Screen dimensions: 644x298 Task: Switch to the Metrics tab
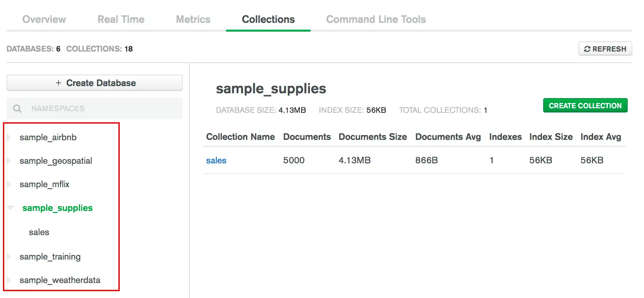(193, 19)
